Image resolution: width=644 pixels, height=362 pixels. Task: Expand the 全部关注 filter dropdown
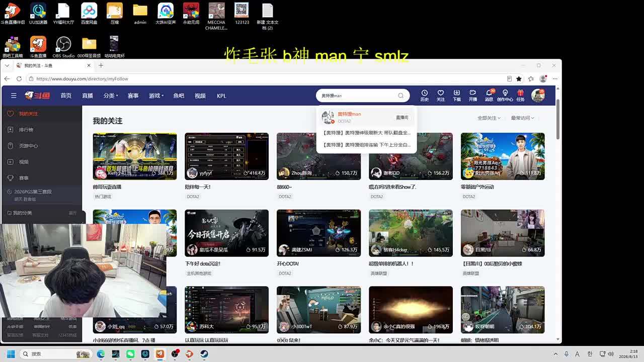(x=489, y=118)
